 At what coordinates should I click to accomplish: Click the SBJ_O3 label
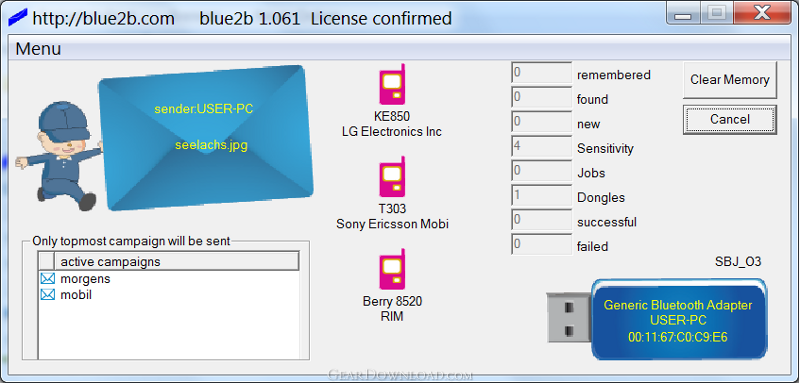738,262
